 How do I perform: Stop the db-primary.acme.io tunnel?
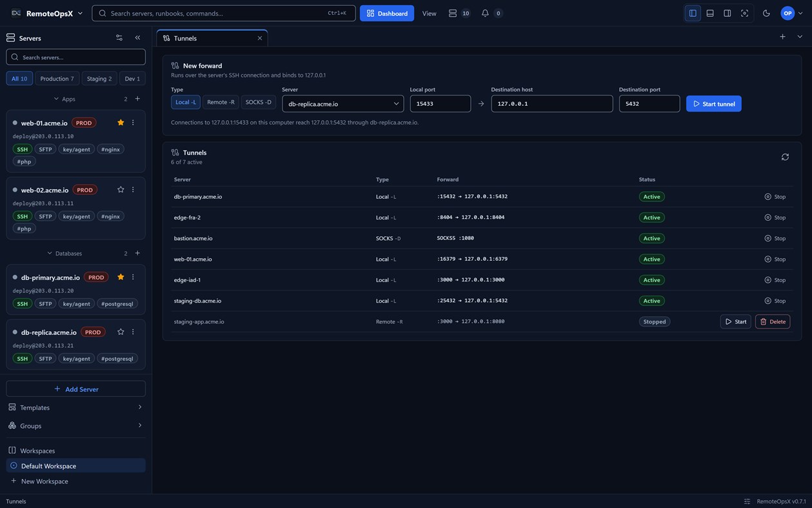tap(775, 196)
